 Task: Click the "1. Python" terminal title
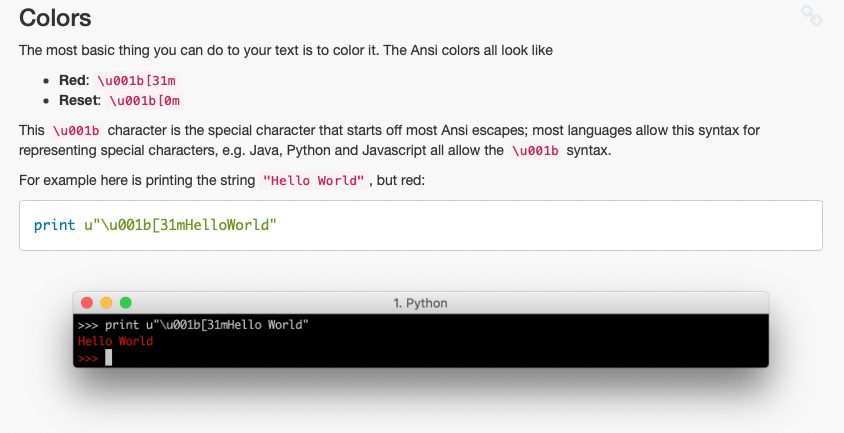(420, 303)
